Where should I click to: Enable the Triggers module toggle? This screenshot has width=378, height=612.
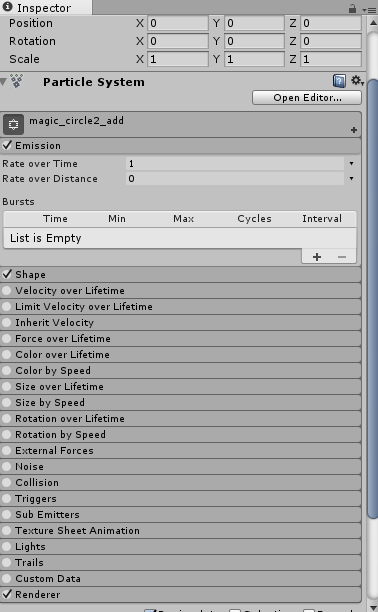[x=6, y=498]
